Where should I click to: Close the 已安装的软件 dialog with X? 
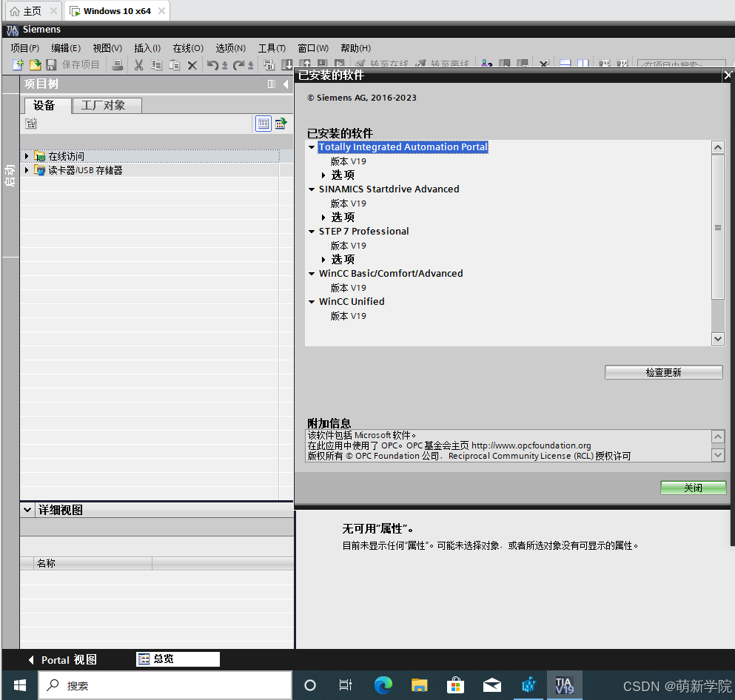tap(727, 75)
